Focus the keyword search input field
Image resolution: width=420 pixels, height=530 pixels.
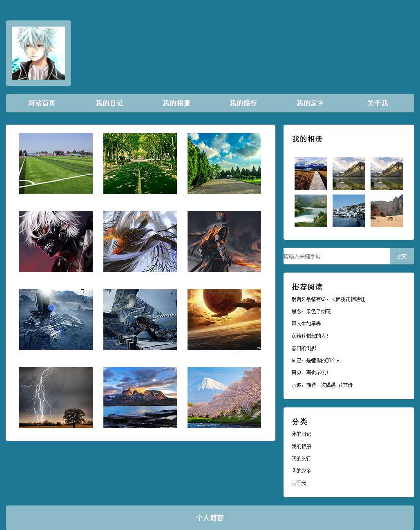click(x=336, y=256)
